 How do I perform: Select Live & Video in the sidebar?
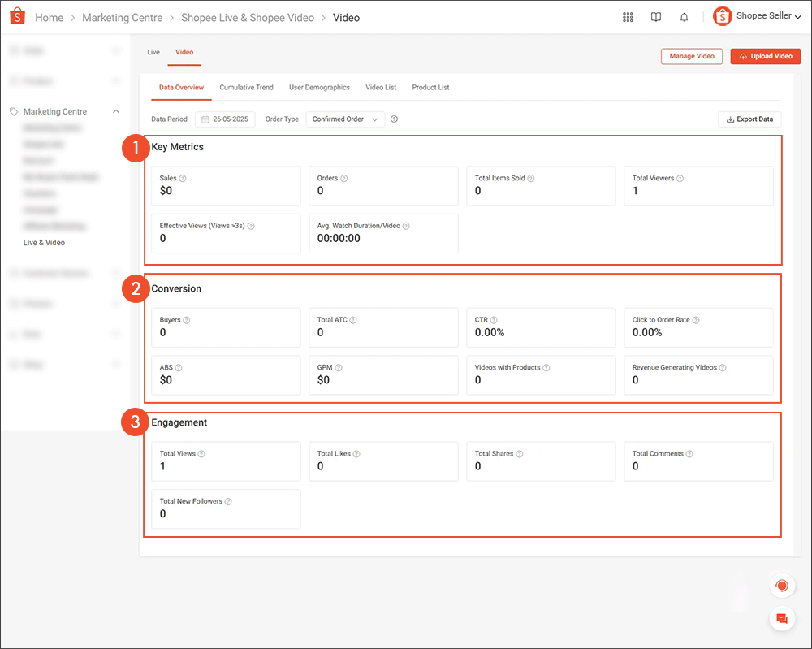point(44,242)
